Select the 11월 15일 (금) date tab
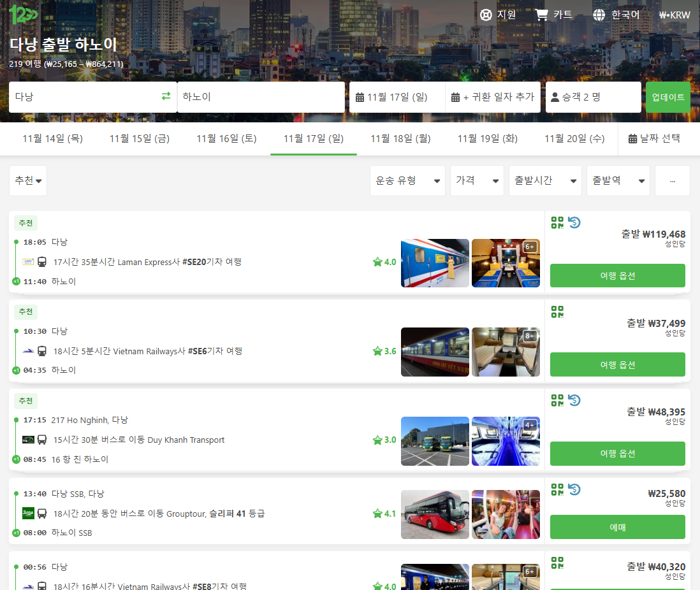Viewport: 700px width, 590px height. click(140, 139)
